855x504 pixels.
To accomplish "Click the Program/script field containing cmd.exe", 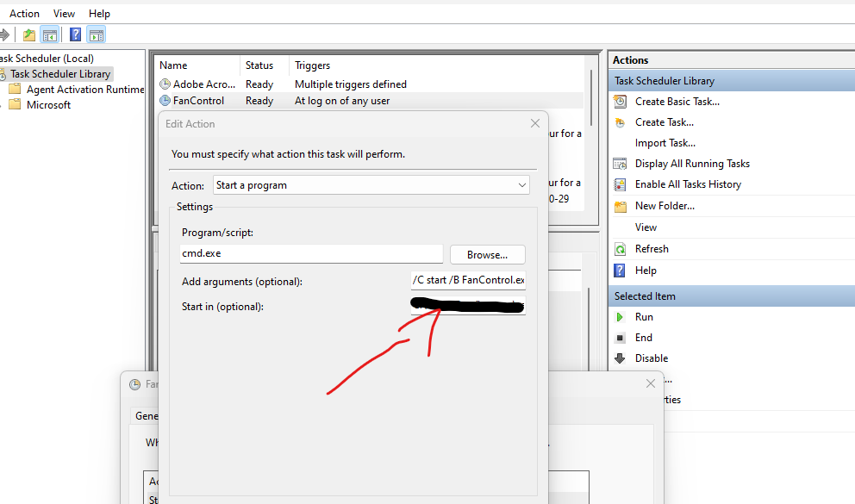I will [310, 254].
